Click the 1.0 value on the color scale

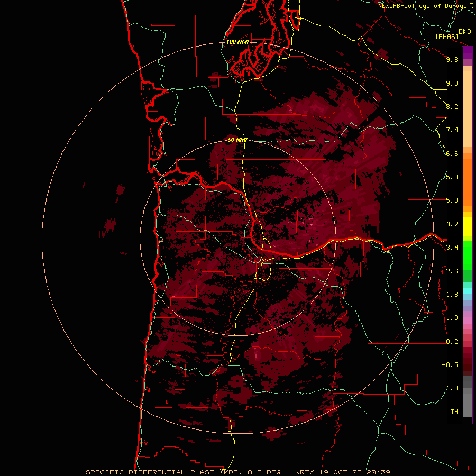tap(452, 318)
